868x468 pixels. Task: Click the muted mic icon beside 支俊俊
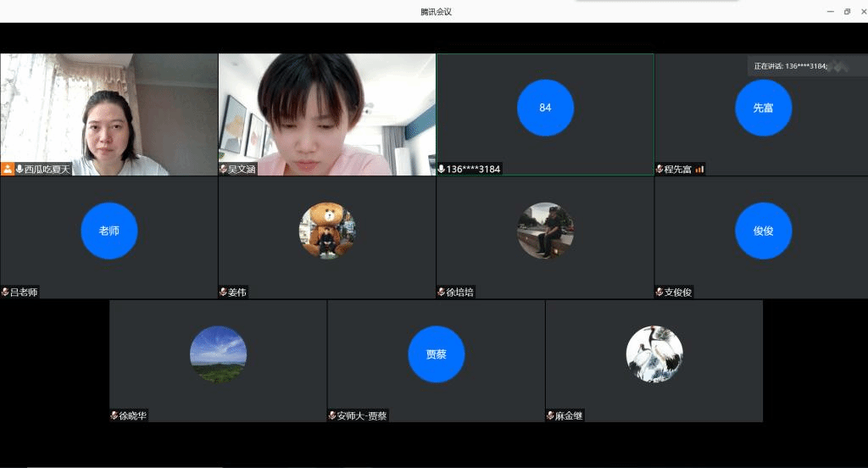659,292
